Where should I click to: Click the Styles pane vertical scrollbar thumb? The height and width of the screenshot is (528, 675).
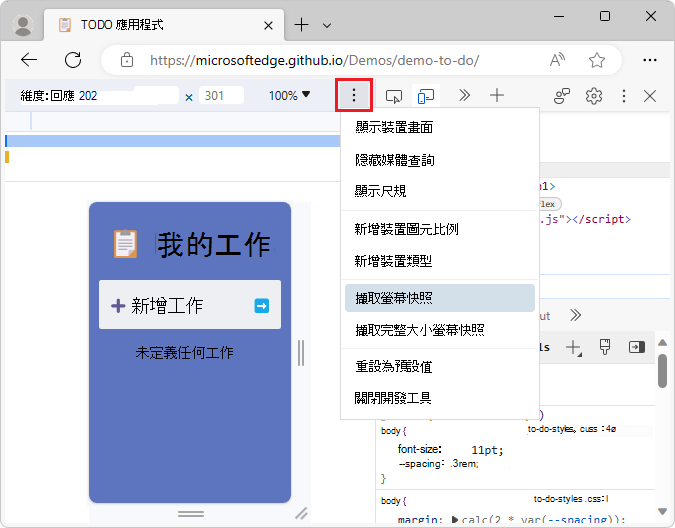pyautogui.click(x=663, y=371)
